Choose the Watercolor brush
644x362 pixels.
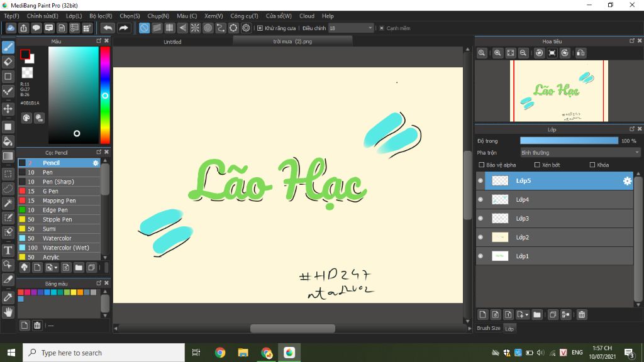click(x=59, y=238)
